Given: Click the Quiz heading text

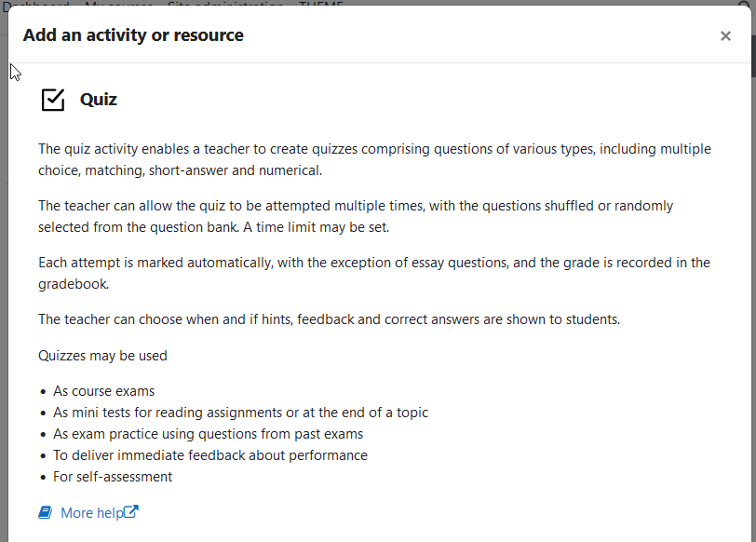Looking at the screenshot, I should [x=99, y=100].
